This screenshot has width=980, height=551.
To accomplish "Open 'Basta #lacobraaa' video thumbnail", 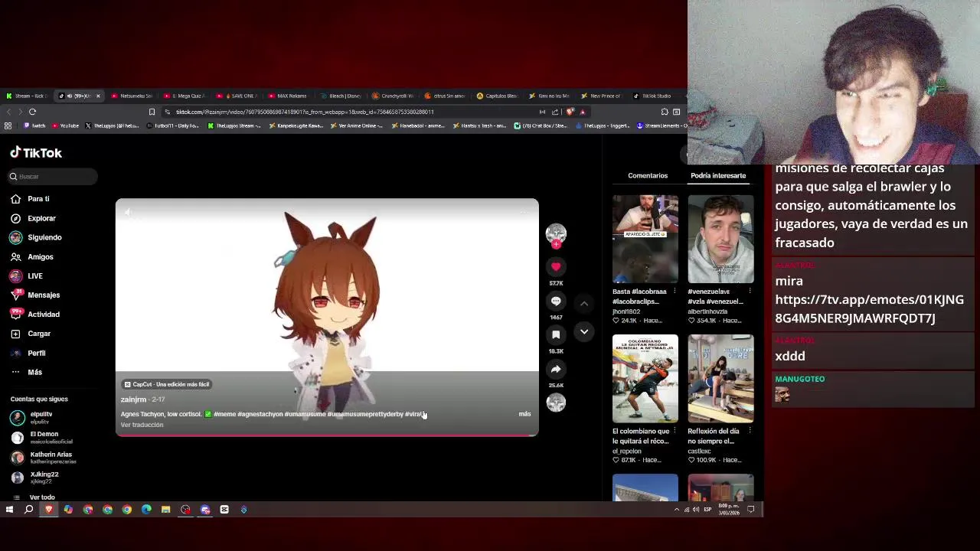I will pos(645,239).
